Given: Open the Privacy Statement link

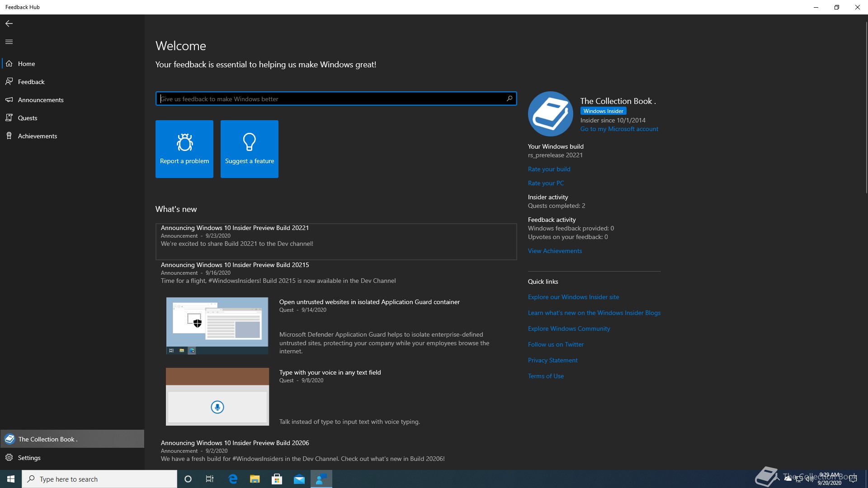Looking at the screenshot, I should [552, 360].
